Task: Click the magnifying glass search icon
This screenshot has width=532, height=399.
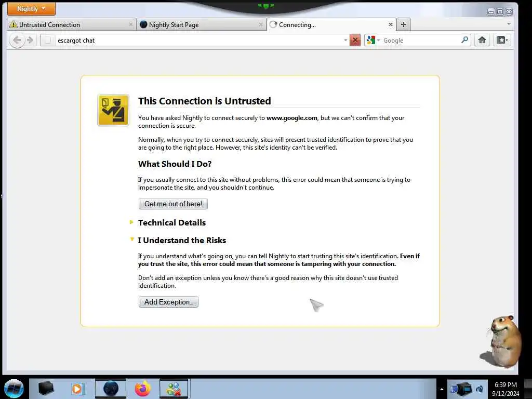Action: click(x=464, y=40)
